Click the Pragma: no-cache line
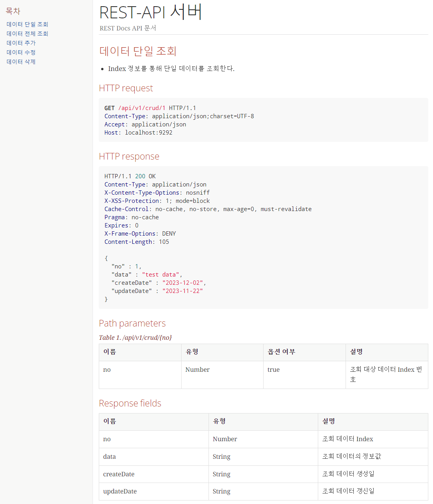Image resolution: width=433 pixels, height=504 pixels. click(132, 217)
